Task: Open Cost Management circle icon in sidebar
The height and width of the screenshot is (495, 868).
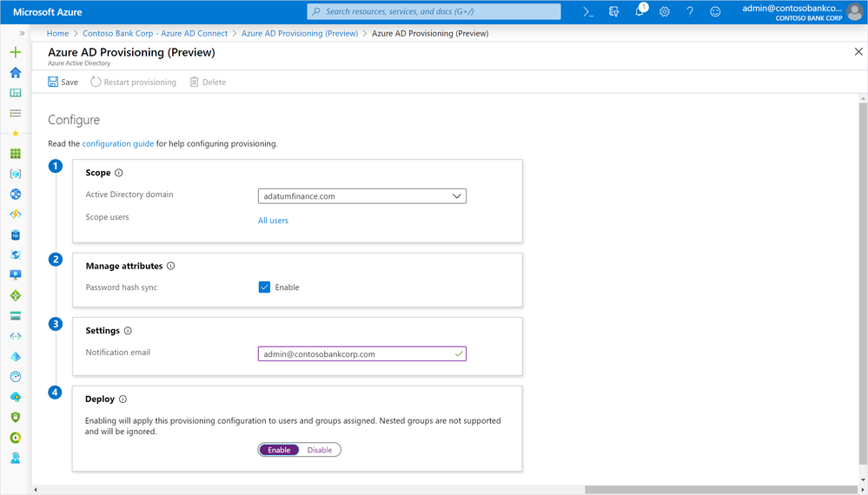Action: pyautogui.click(x=16, y=438)
